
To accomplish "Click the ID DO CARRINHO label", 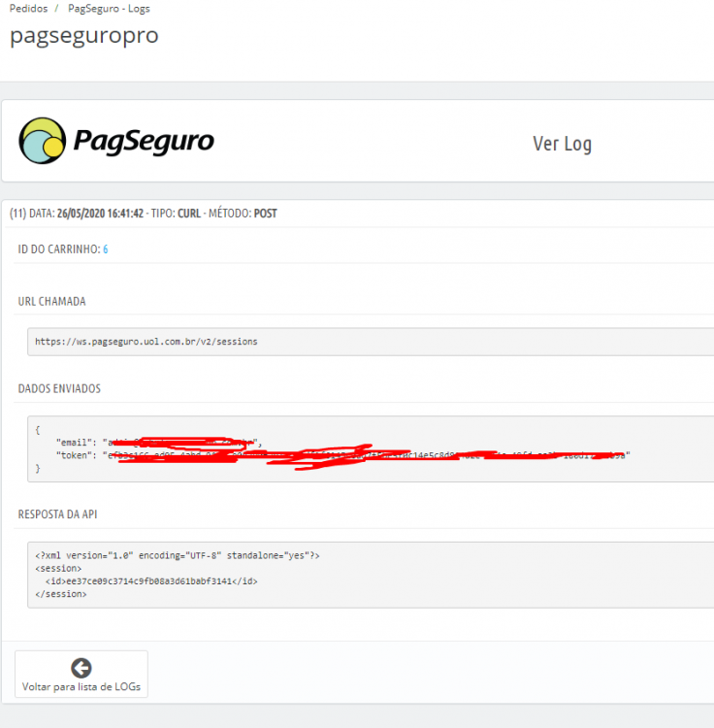I will [x=59, y=249].
